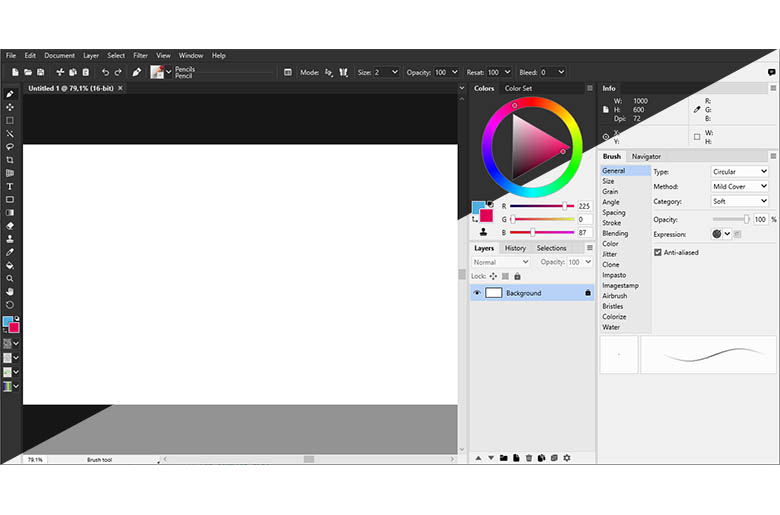Select the Eraser tool
The width and height of the screenshot is (780, 515).
[x=10, y=226]
